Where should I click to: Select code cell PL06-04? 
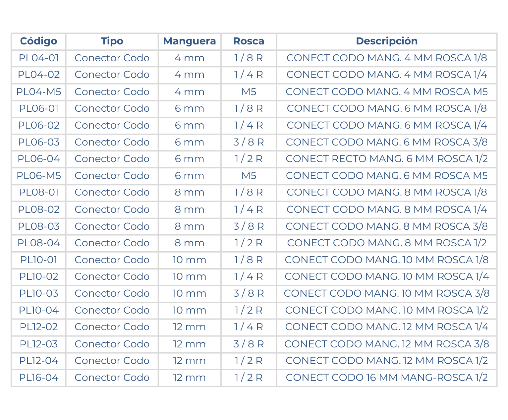(39, 159)
